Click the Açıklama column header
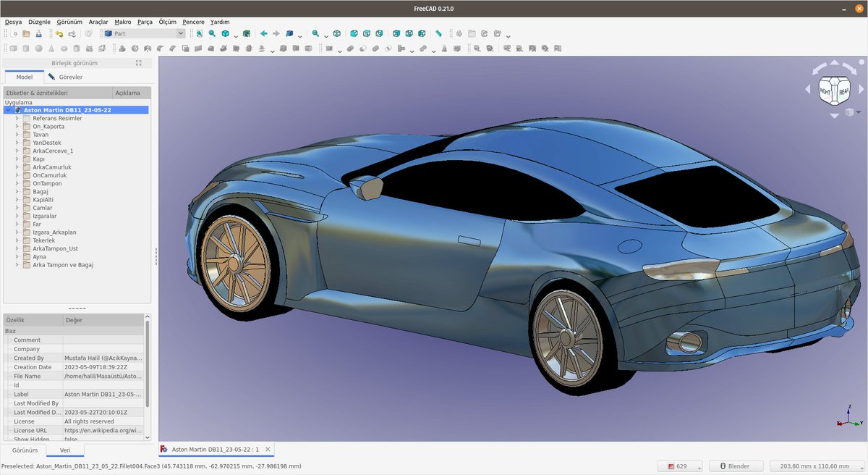The width and height of the screenshot is (868, 475). (x=132, y=93)
